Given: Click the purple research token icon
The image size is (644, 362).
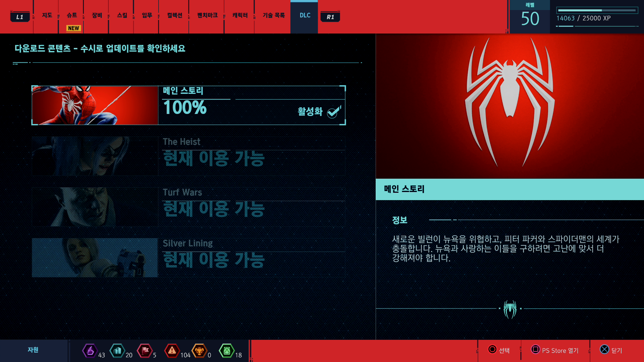Looking at the screenshot, I should (90, 351).
